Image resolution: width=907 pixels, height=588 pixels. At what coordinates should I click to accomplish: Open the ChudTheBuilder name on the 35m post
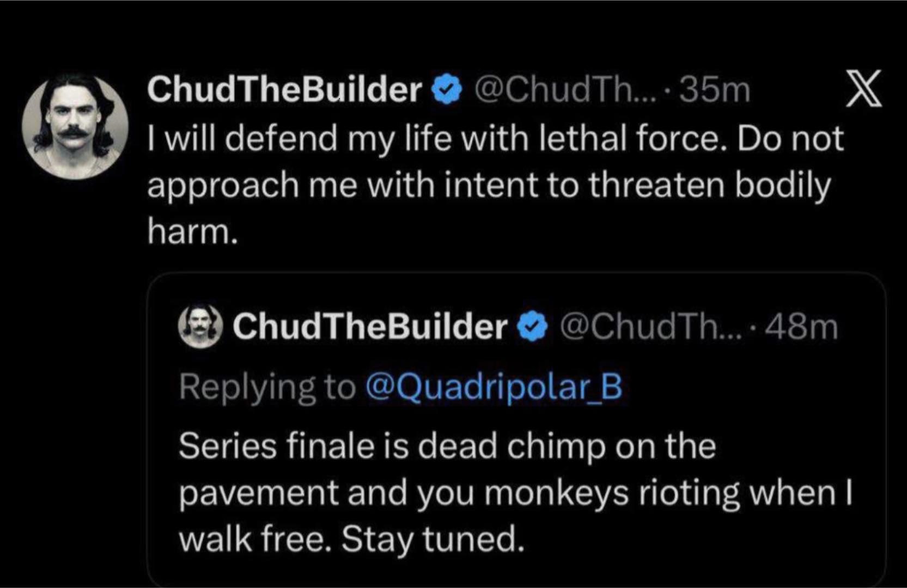click(x=285, y=90)
